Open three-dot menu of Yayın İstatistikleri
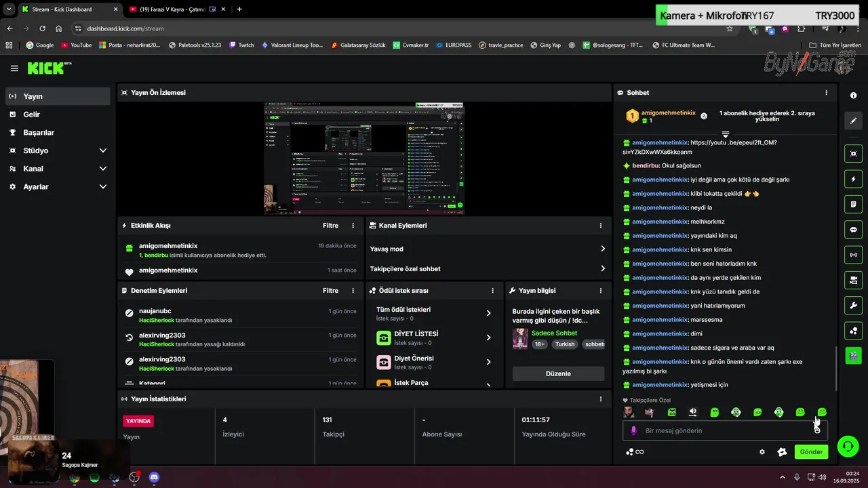This screenshot has width=868, height=488. pos(600,399)
